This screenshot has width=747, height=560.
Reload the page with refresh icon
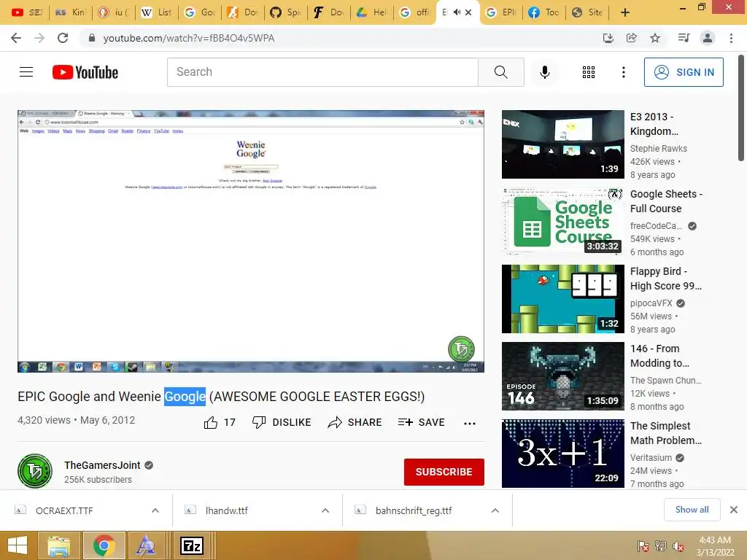click(x=63, y=38)
